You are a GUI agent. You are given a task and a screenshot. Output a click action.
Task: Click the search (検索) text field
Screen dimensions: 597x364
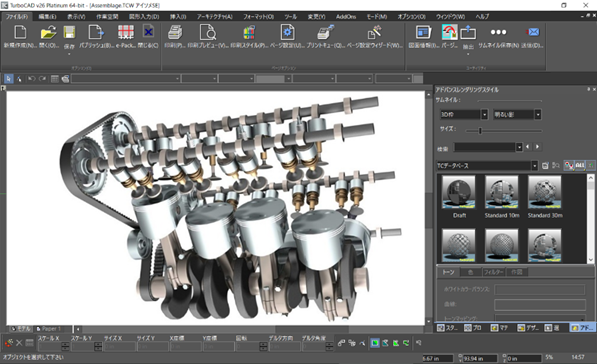click(x=484, y=147)
